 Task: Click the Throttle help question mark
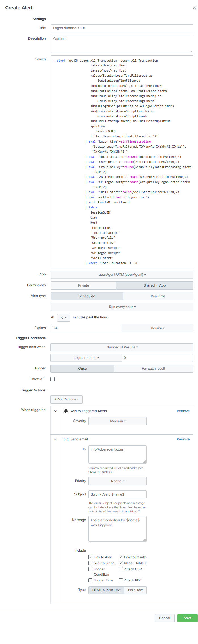click(x=44, y=378)
